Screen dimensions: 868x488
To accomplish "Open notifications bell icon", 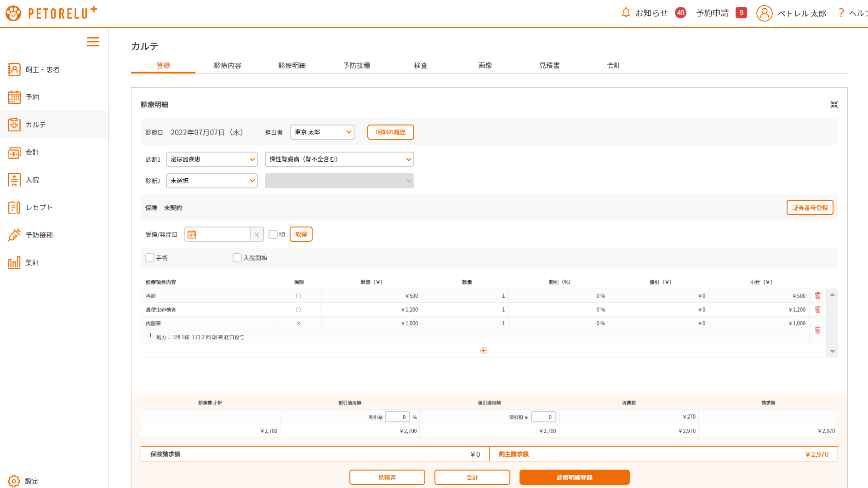I will tap(626, 13).
